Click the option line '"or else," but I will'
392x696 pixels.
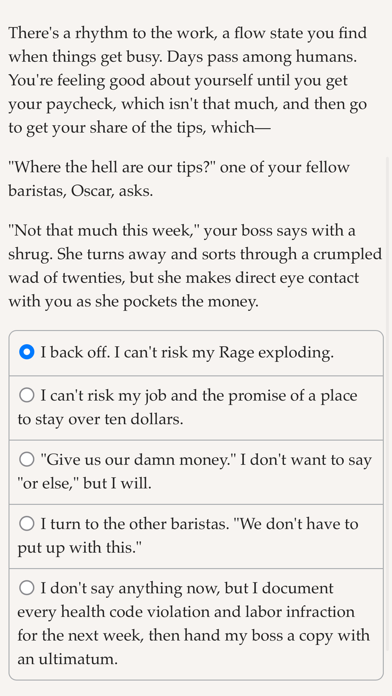[84, 483]
